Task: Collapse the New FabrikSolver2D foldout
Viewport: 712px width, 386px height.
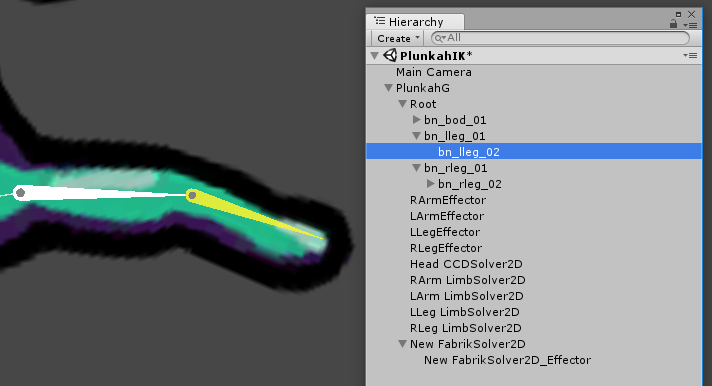Action: [x=402, y=344]
